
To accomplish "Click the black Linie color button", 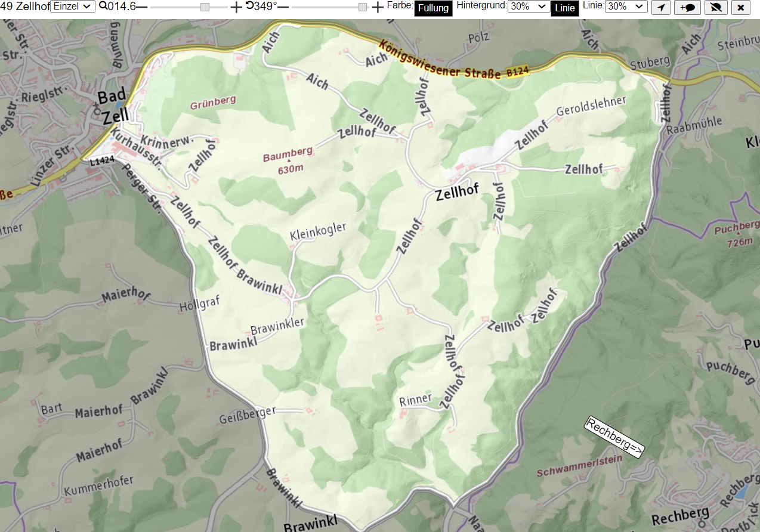I will click(565, 8).
